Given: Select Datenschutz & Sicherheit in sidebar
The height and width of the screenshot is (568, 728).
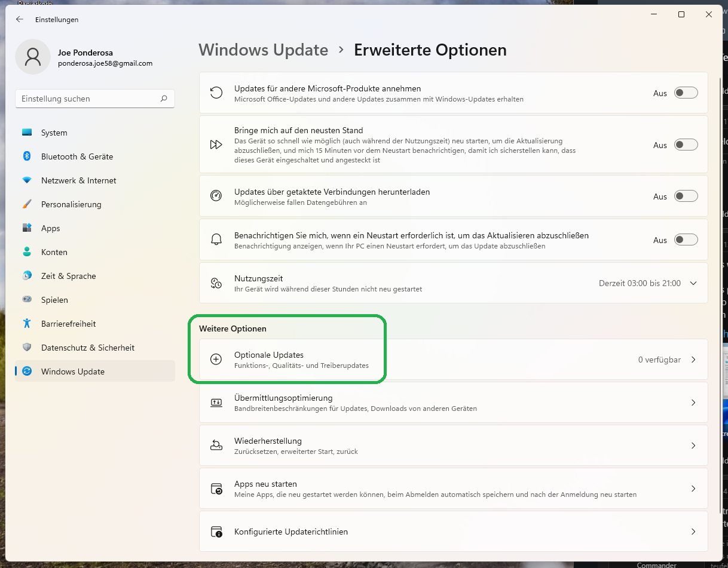Looking at the screenshot, I should (x=95, y=348).
